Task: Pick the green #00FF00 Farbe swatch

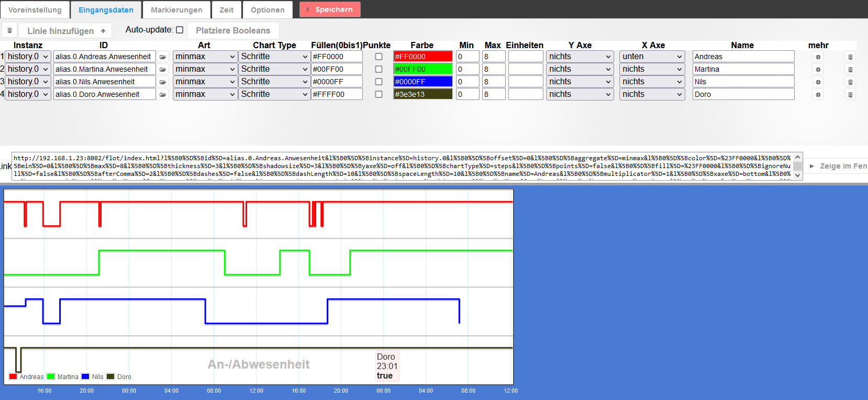Action: [x=423, y=69]
